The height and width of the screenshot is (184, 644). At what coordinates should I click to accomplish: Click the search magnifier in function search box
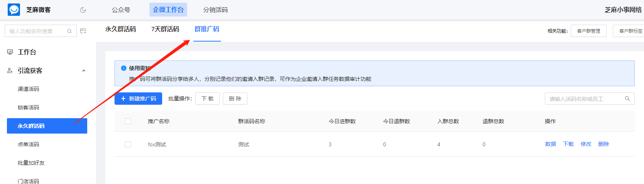coord(70,31)
